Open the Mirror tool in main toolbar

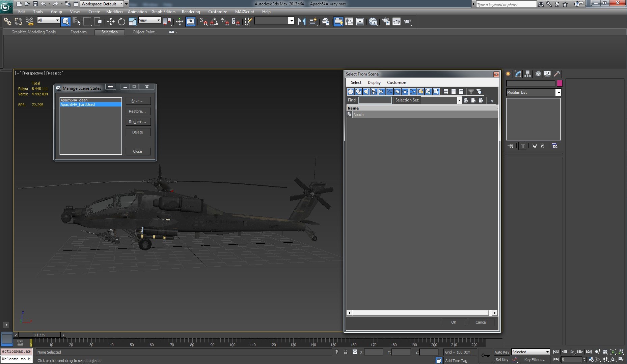[x=302, y=22]
